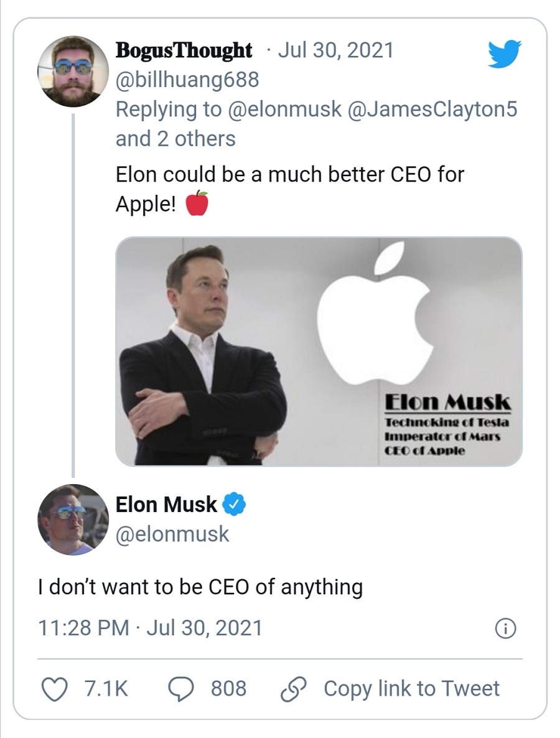Screen dimensions: 560x738
Task: Click the 808 replies count
Action: tap(228, 689)
